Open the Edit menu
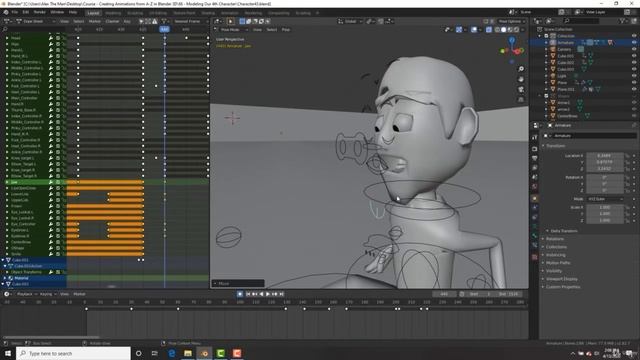This screenshot has height=360, width=640. (x=26, y=12)
